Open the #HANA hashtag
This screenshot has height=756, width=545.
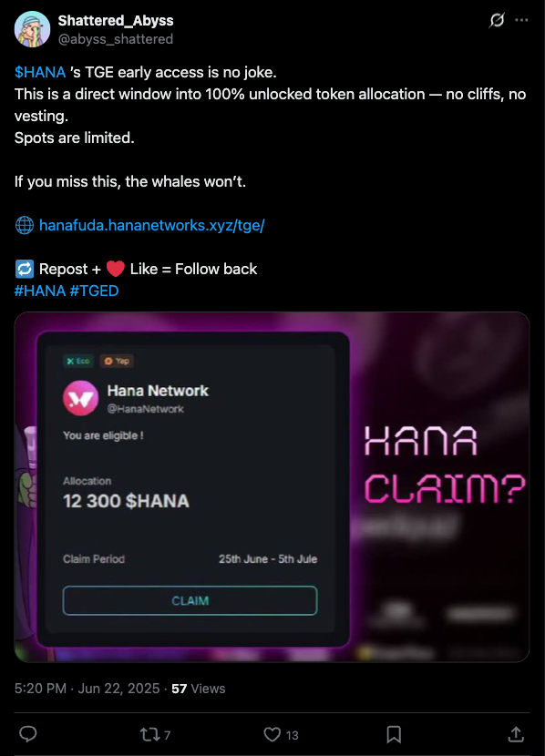tap(40, 291)
